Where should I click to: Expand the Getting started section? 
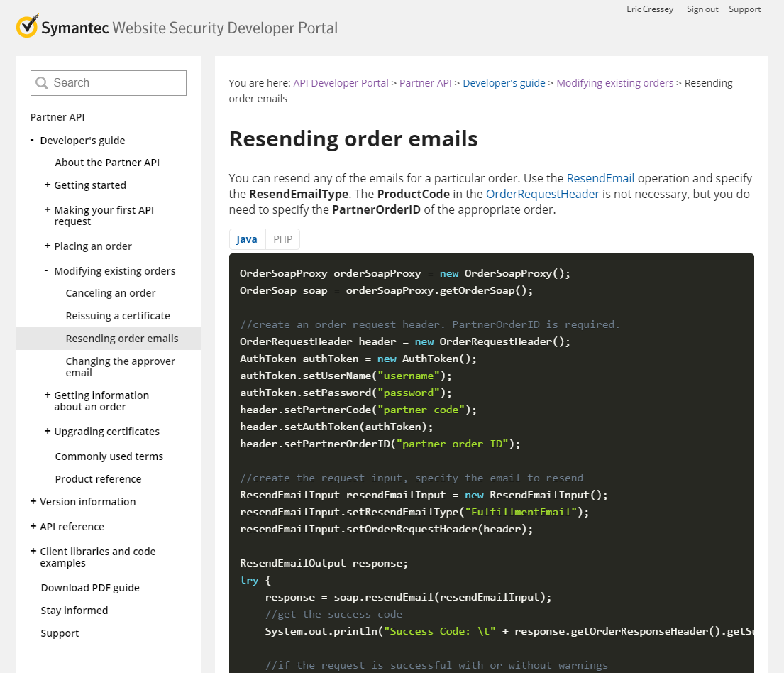click(x=48, y=185)
